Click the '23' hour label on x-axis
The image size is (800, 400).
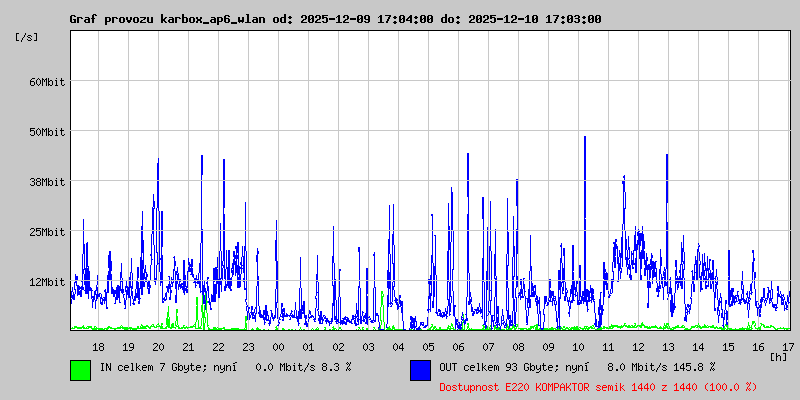click(248, 347)
